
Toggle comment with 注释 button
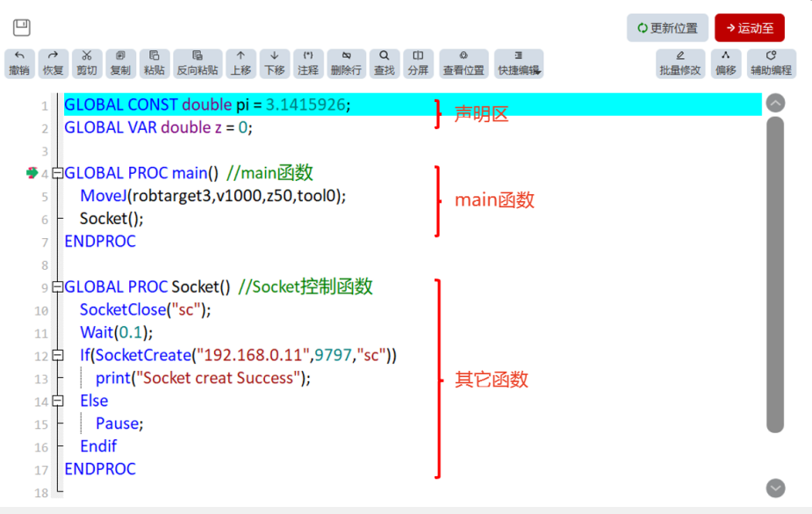[308, 64]
